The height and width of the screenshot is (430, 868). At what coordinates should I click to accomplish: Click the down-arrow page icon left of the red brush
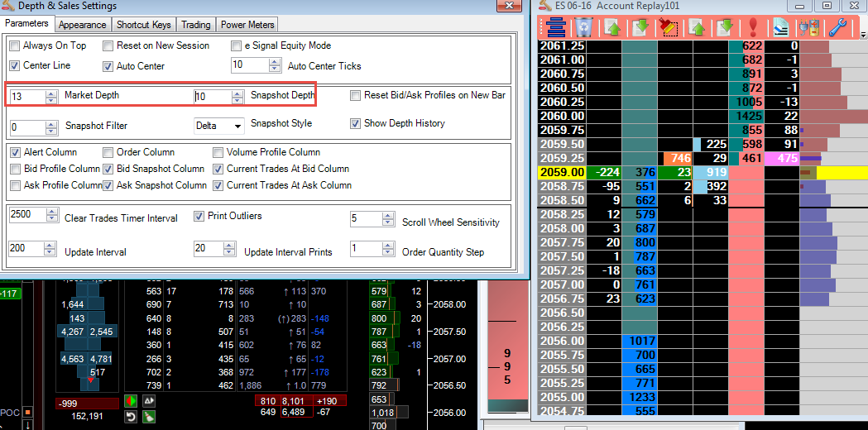[640, 27]
